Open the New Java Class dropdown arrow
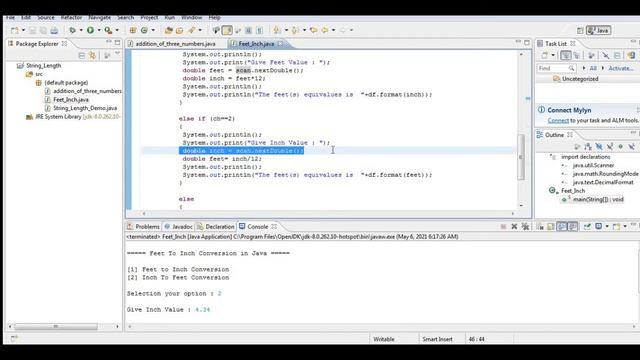The width and height of the screenshot is (640, 360). click(153, 30)
